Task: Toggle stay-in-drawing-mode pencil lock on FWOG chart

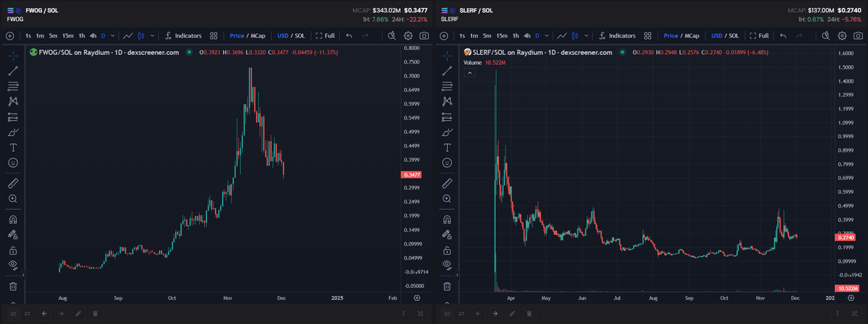Action: [13, 234]
